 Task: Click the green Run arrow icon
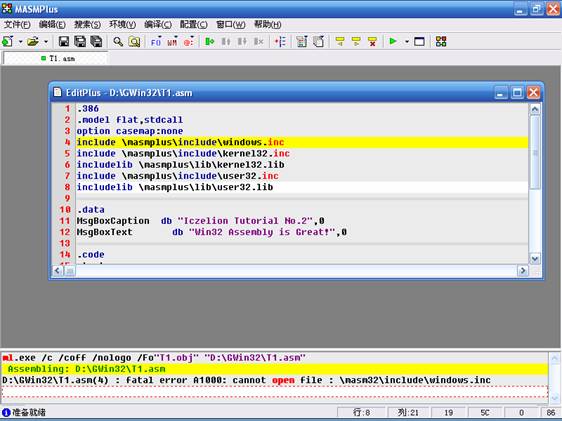tap(393, 41)
